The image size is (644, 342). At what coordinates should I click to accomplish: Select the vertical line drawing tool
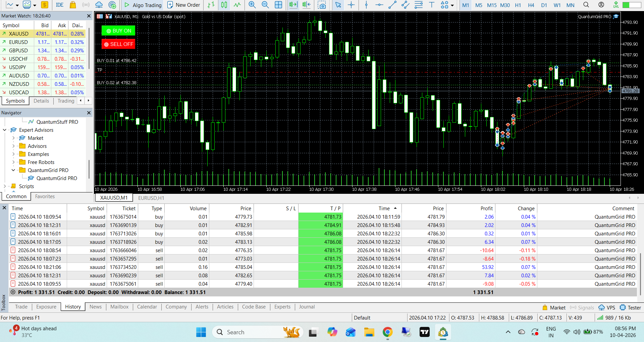(x=366, y=5)
